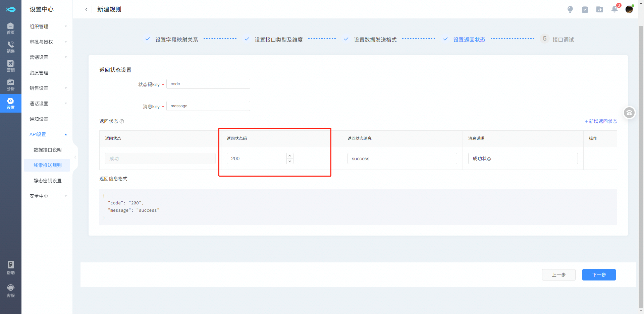
Task: Click the lightbulb tips icon
Action: pos(570,9)
